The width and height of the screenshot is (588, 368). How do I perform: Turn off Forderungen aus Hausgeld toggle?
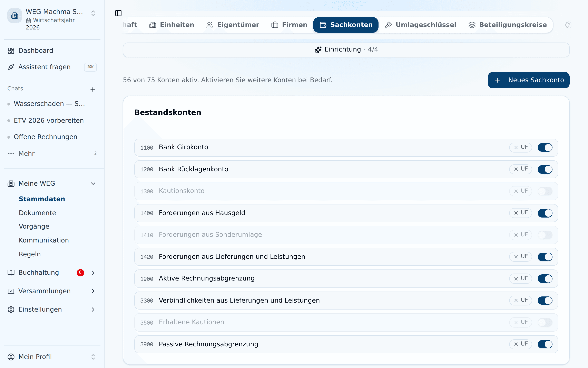tap(545, 213)
